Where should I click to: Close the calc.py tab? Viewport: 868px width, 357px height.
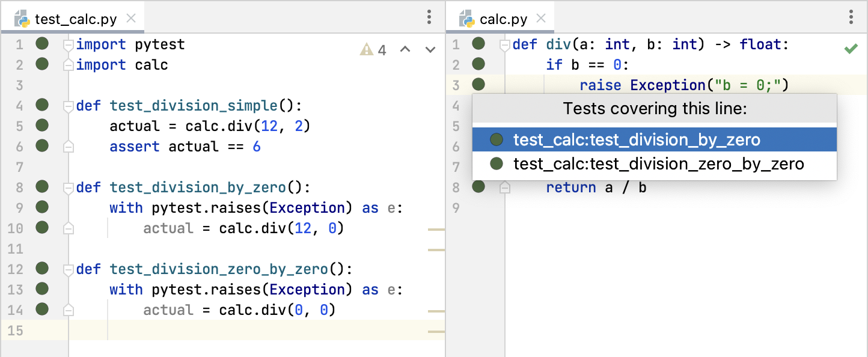point(542,18)
